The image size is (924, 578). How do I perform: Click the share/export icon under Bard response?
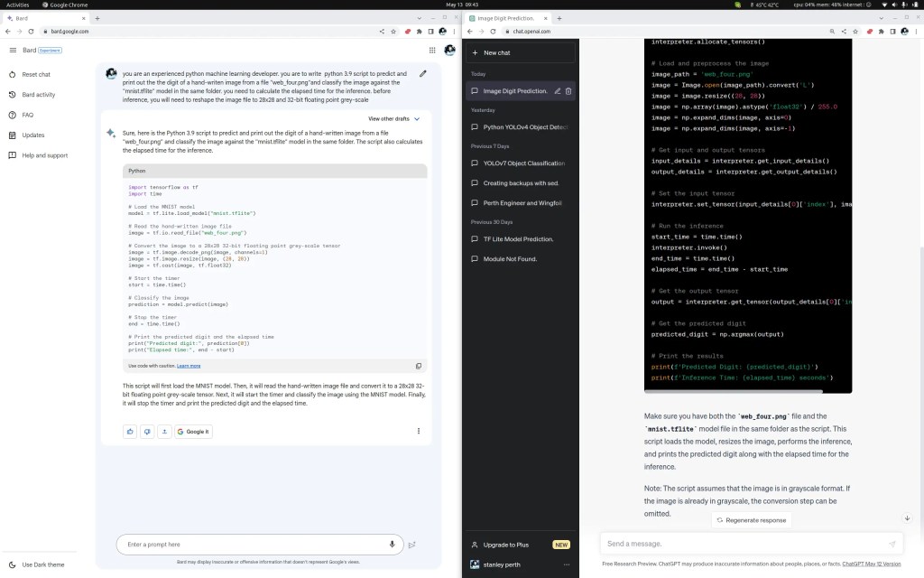coord(164,432)
